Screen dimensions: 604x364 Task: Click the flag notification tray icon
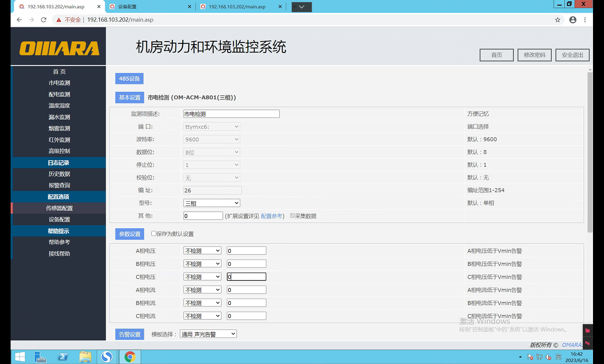[530, 357]
